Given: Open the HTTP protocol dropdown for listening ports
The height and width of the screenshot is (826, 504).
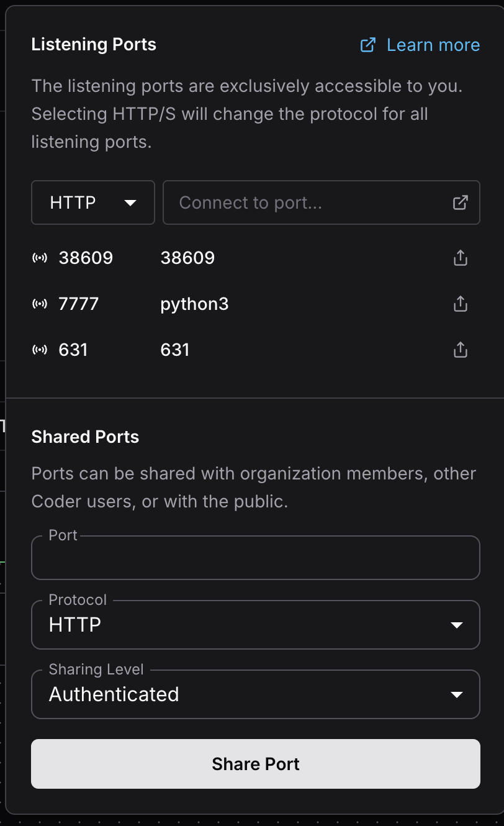Looking at the screenshot, I should click(x=92, y=202).
